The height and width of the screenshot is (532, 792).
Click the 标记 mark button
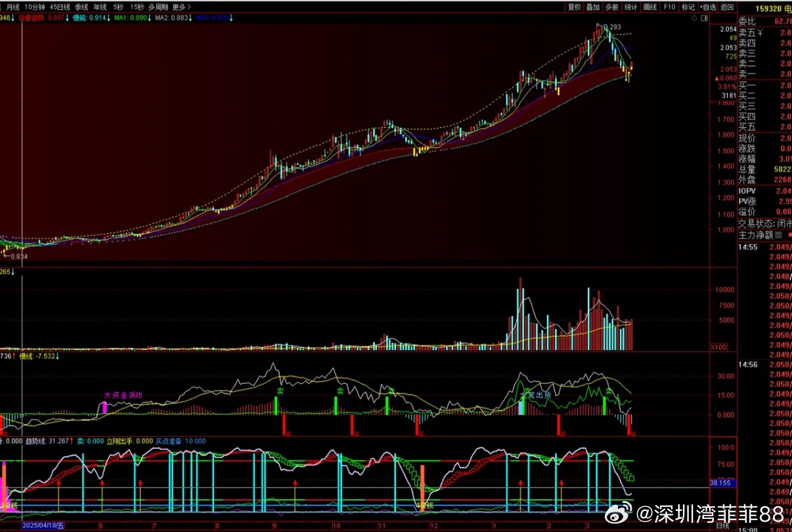(x=688, y=7)
